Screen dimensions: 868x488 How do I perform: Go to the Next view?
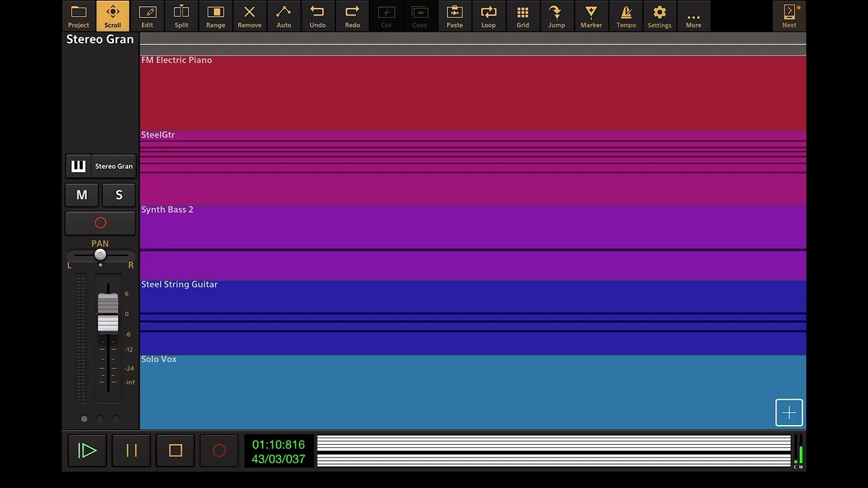[x=789, y=16]
